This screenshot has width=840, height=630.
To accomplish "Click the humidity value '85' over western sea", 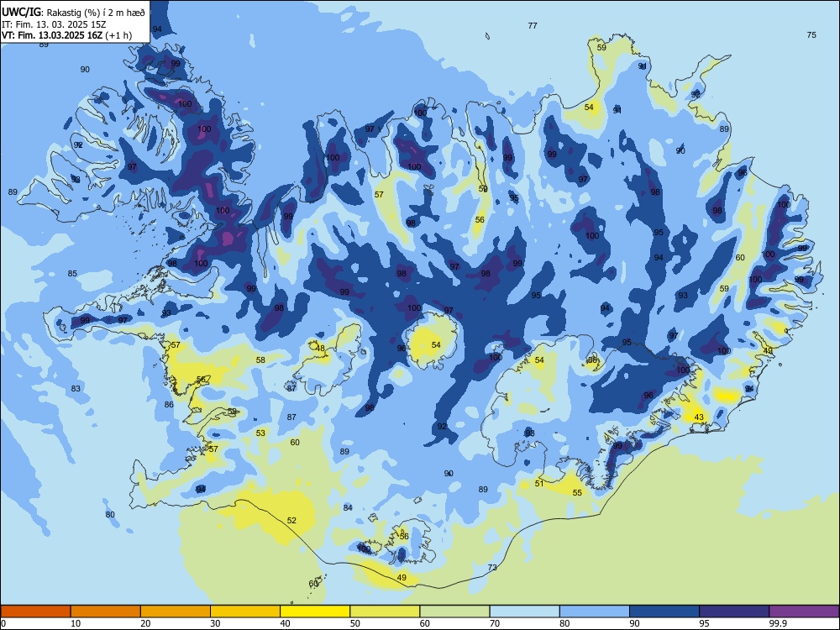I will point(72,274).
